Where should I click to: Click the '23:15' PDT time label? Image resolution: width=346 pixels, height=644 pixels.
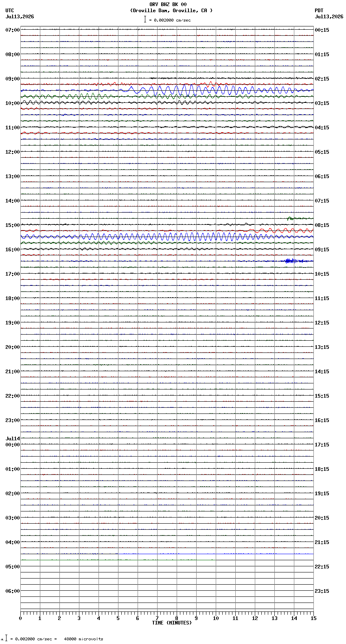(x=322, y=591)
